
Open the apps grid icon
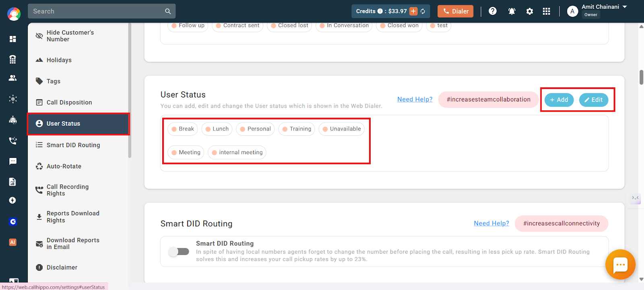pos(546,11)
